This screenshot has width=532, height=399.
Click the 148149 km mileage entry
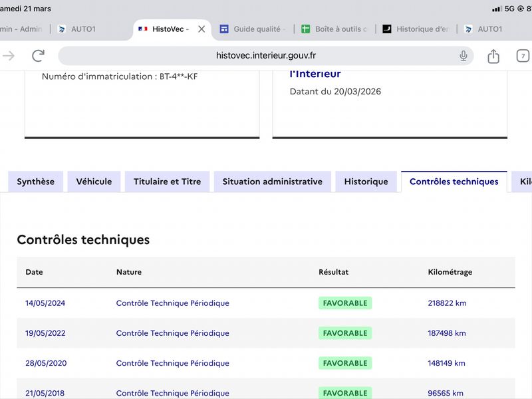coord(446,363)
